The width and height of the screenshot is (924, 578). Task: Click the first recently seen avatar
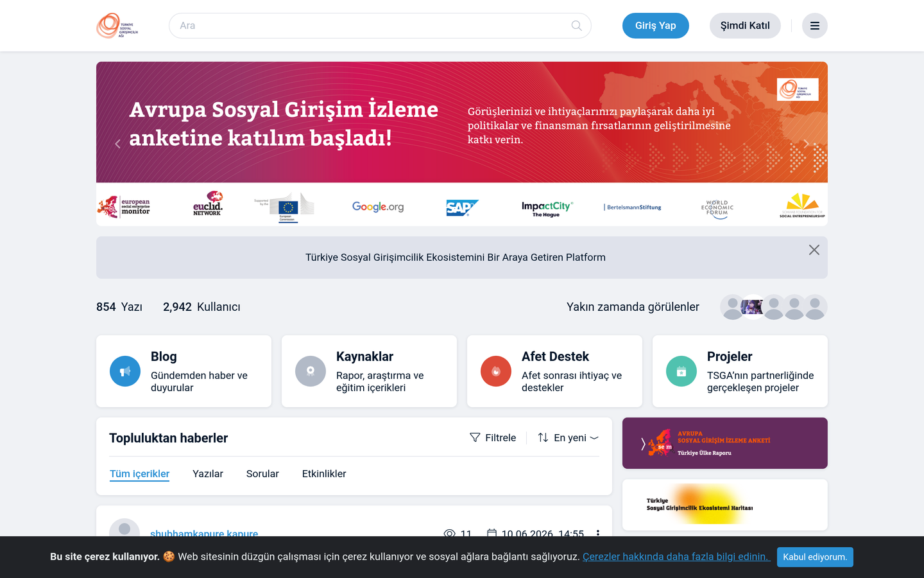coord(732,307)
